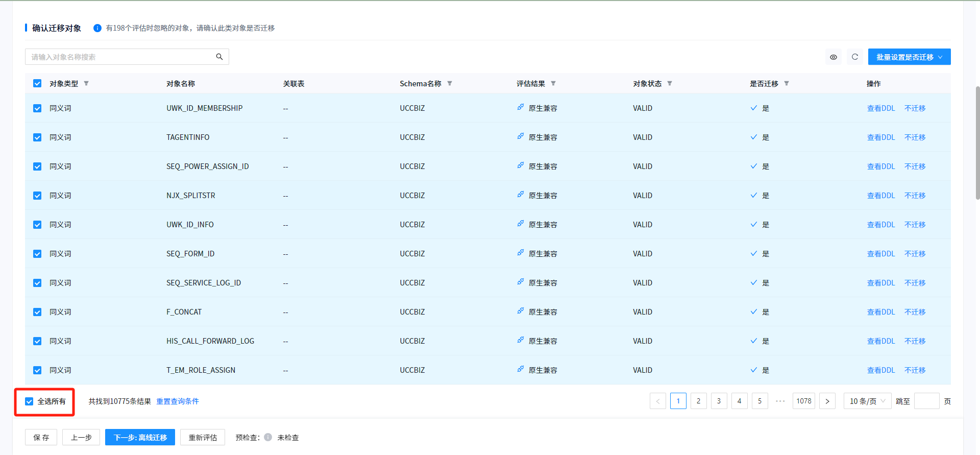Expand the pagination ellipsis jump button
980x455 pixels.
point(780,401)
